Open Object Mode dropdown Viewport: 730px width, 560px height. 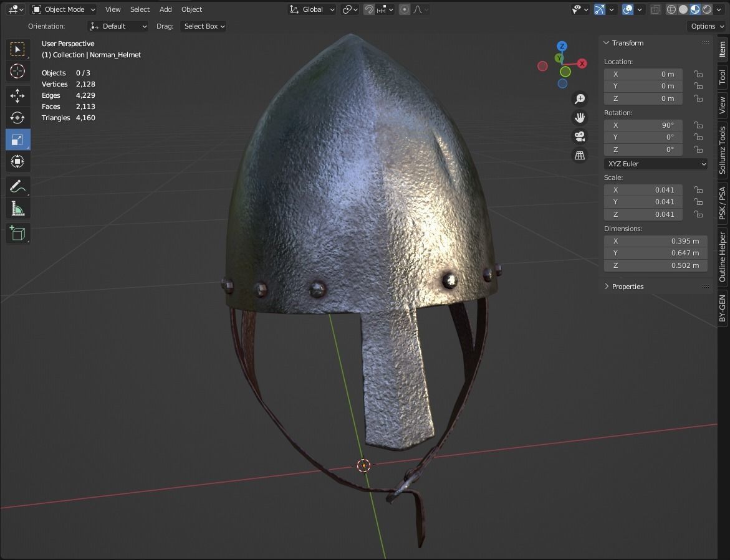coord(64,9)
